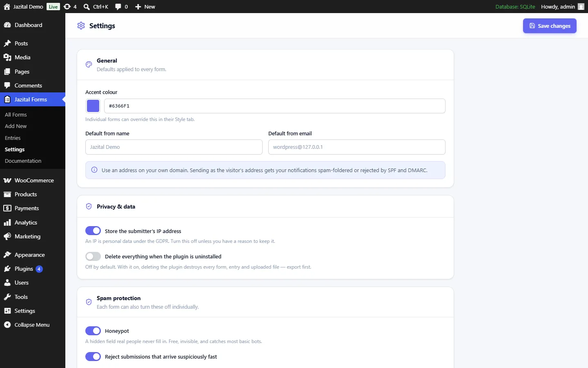
Task: Click the Comments bubble icon in sidebar
Action: coord(7,85)
